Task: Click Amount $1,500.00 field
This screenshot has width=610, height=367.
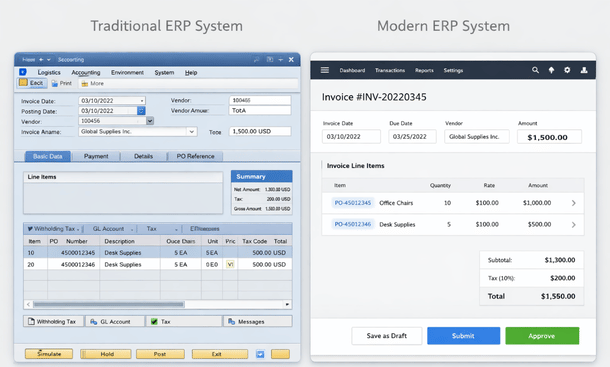Action: coord(549,137)
